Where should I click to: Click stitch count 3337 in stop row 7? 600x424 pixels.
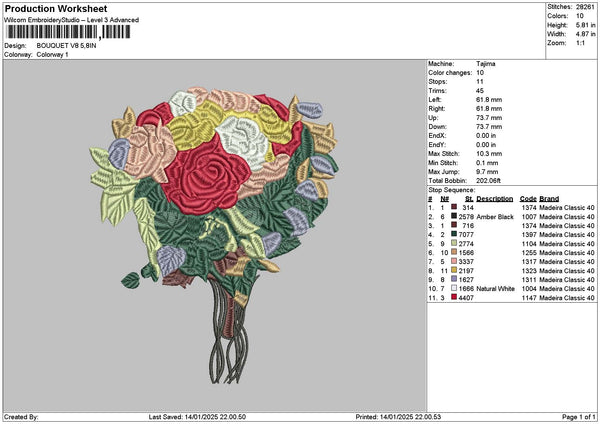click(x=466, y=261)
